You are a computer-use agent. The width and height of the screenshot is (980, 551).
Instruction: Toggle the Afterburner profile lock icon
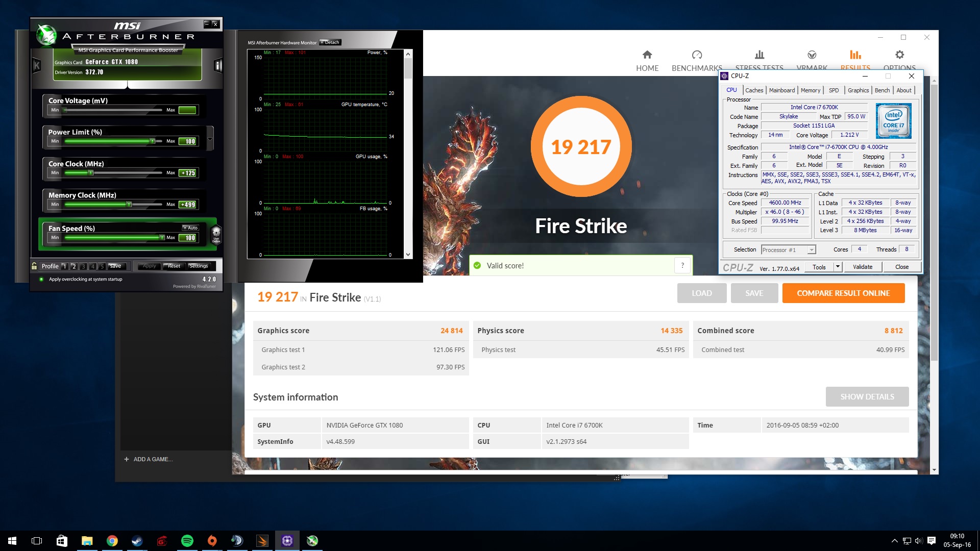pos(34,266)
